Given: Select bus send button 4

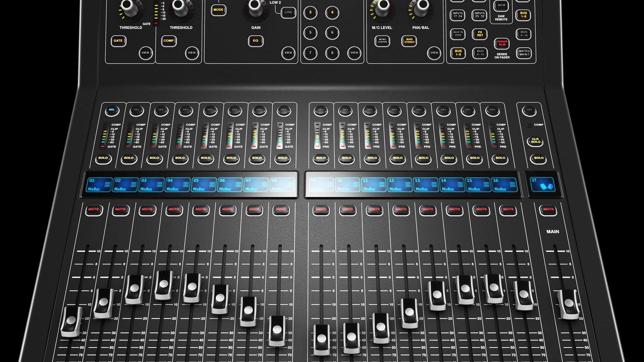Looking at the screenshot, I should [x=332, y=12].
